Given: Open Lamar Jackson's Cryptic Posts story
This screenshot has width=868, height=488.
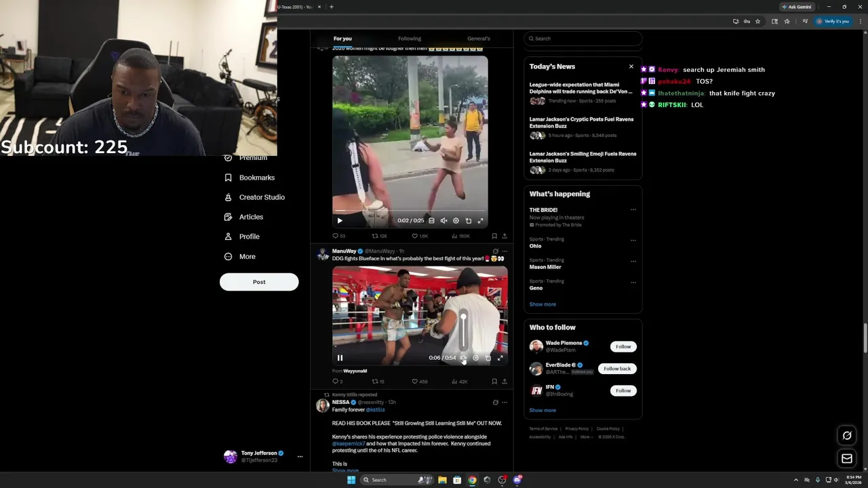Looking at the screenshot, I should [583, 127].
